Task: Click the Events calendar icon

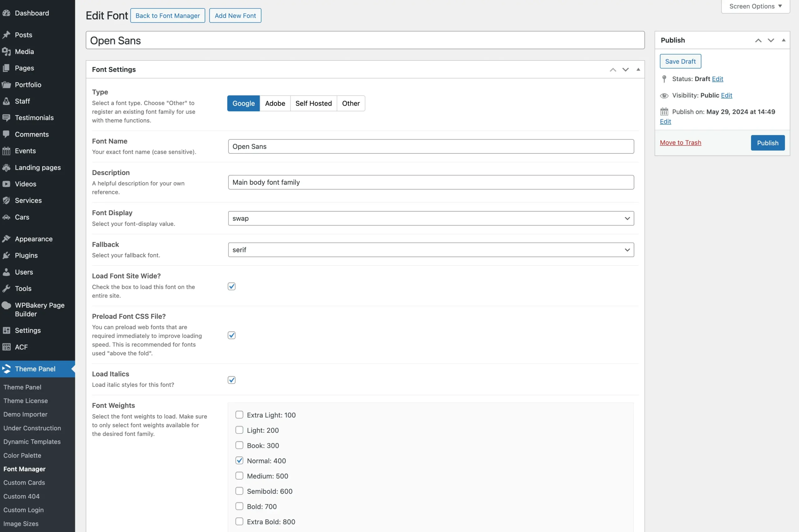Action: click(x=6, y=151)
